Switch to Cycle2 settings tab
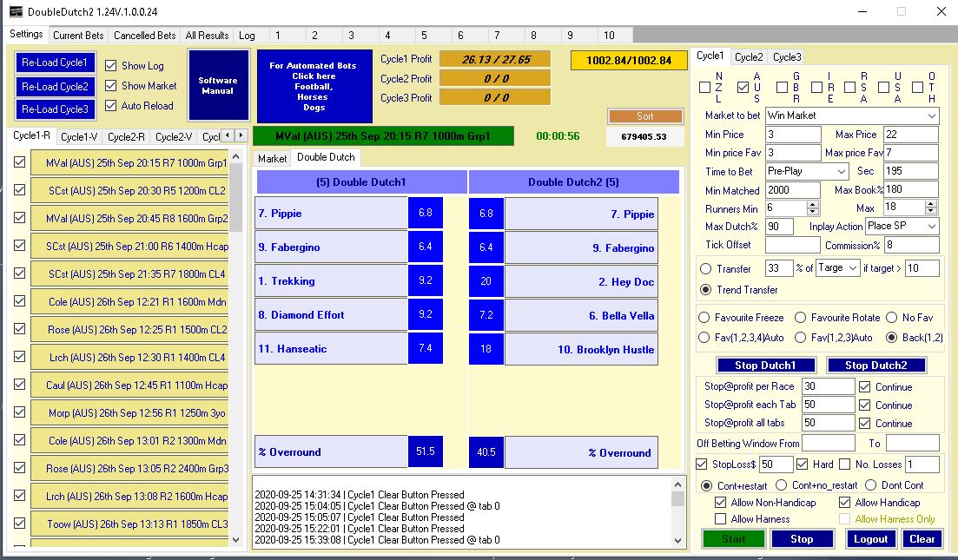Screen dimensions: 958x560 749,56
